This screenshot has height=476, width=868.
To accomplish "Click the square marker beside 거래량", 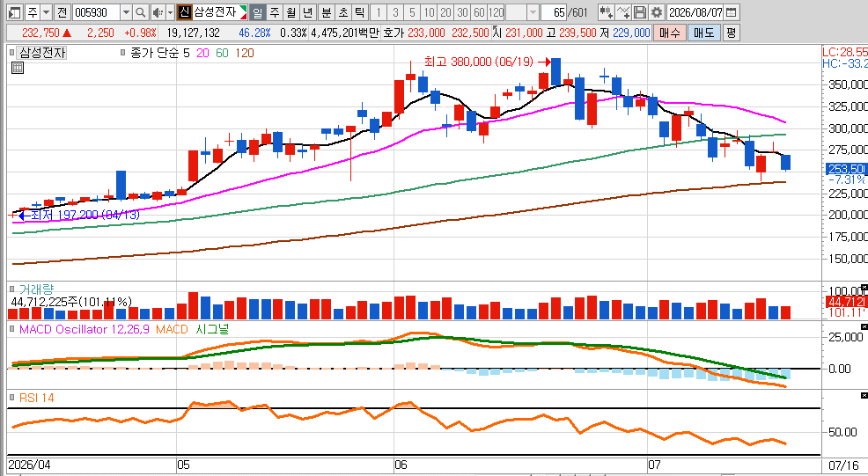I will coord(12,289).
